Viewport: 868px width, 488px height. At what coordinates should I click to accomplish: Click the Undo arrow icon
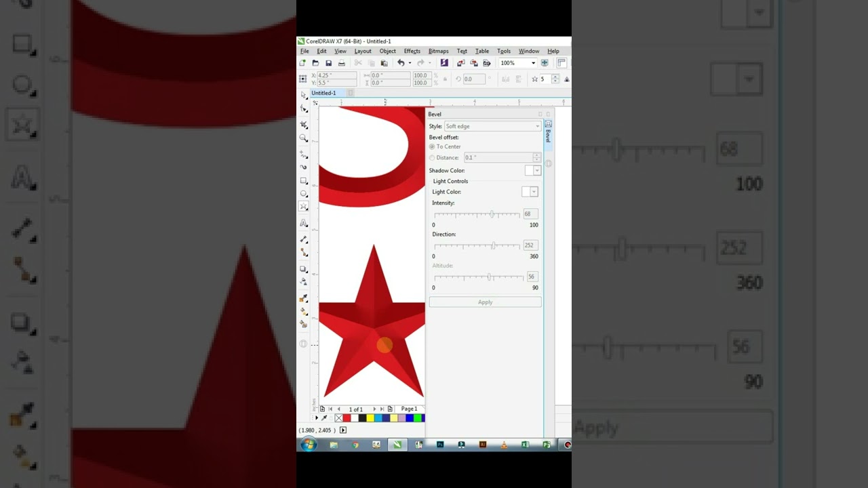[x=401, y=63]
